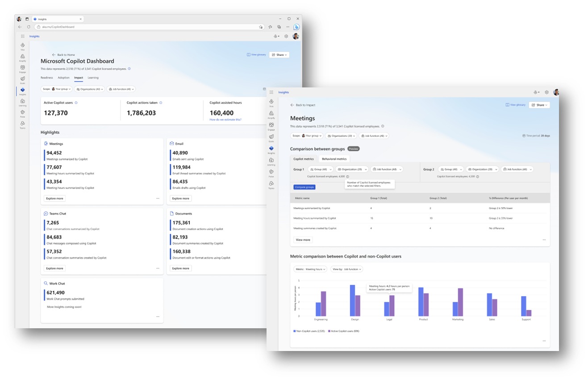Click Explore more on Documents card
This screenshot has height=380, width=588.
180,268
